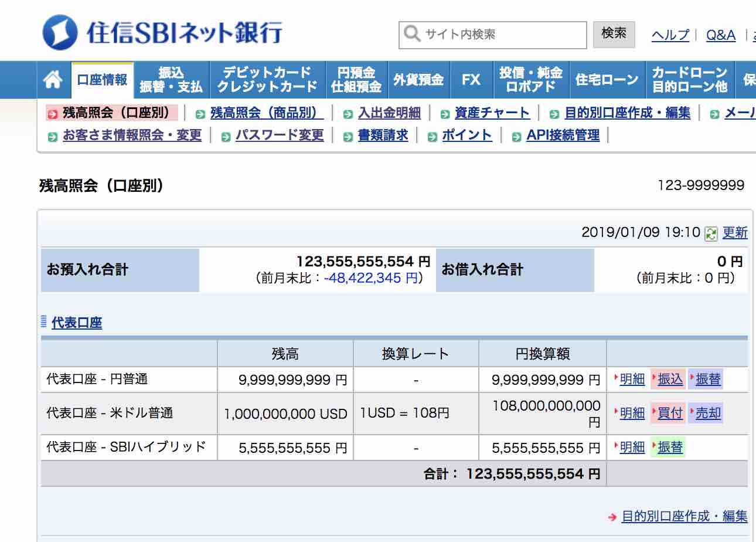Click the red arrow beside bottom 目的別口座作成・編集
The width and height of the screenshot is (756, 542).
point(612,517)
